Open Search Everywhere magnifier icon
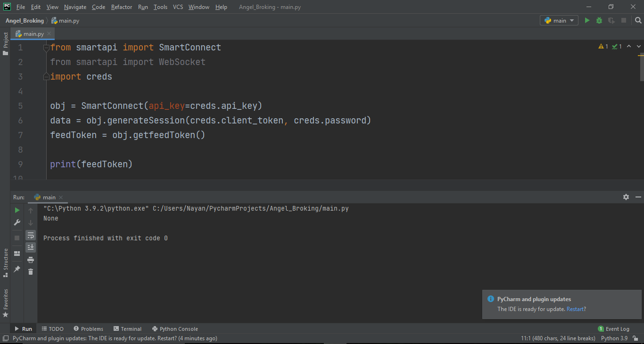The height and width of the screenshot is (344, 644). [x=638, y=20]
